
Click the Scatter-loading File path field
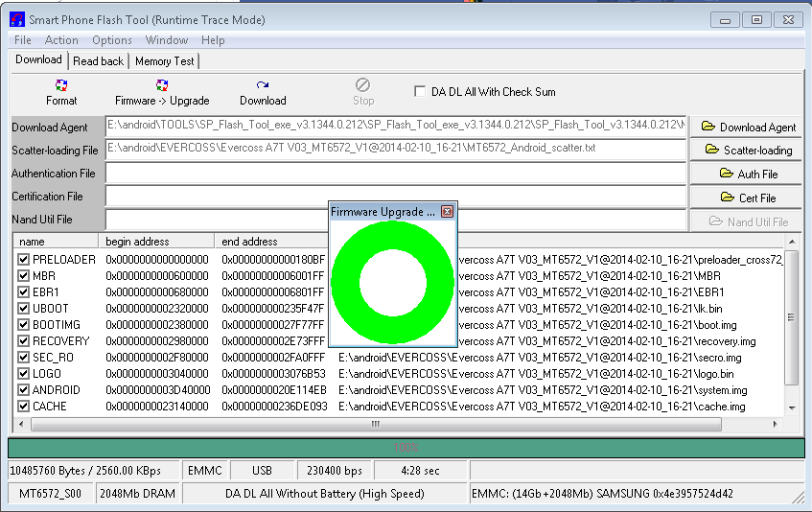(396, 150)
